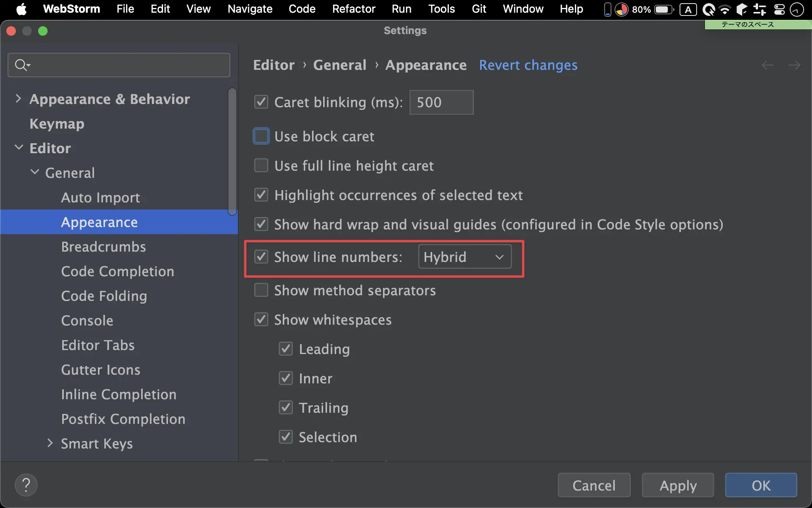Screen dimensions: 812x508
Task: Click the settings tree scrollbar
Action: click(x=232, y=151)
